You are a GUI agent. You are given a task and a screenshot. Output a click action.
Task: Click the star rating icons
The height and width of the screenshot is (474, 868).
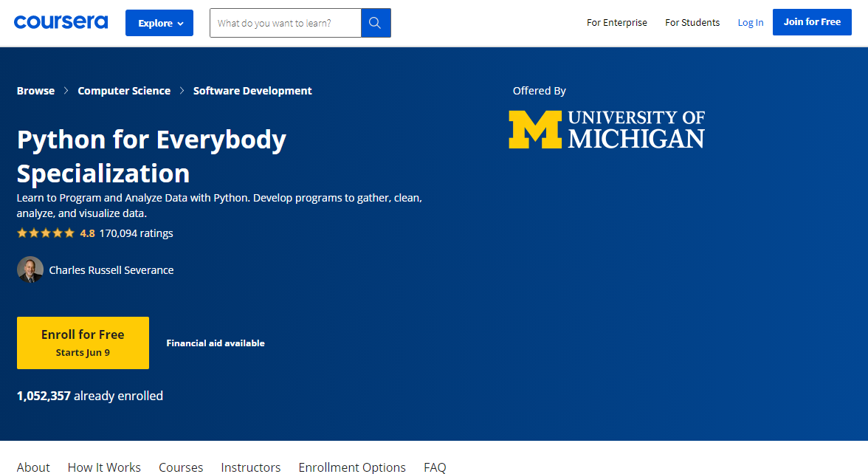(x=46, y=233)
